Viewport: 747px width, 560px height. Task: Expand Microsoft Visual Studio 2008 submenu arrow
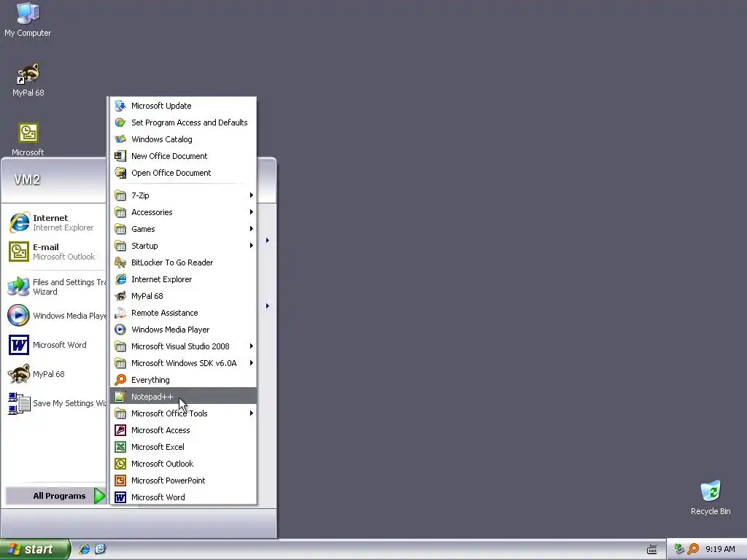pyautogui.click(x=251, y=346)
